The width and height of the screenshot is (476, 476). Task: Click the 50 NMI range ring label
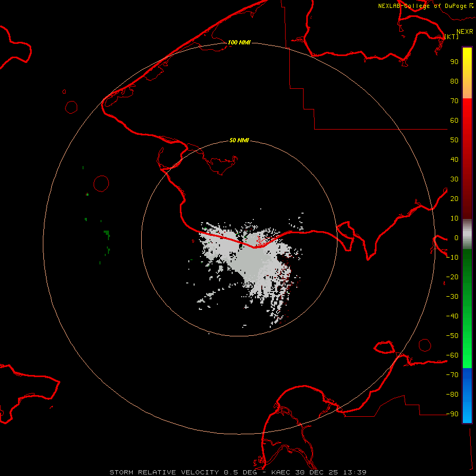click(239, 140)
